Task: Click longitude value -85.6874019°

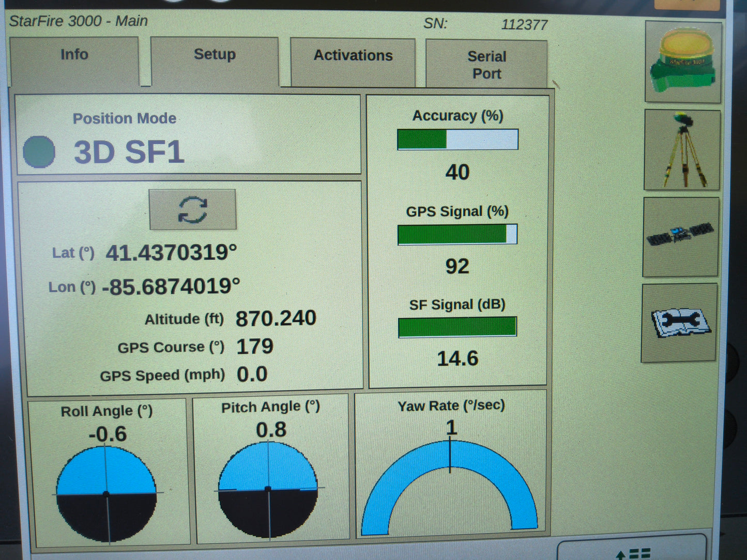Action: point(171,287)
